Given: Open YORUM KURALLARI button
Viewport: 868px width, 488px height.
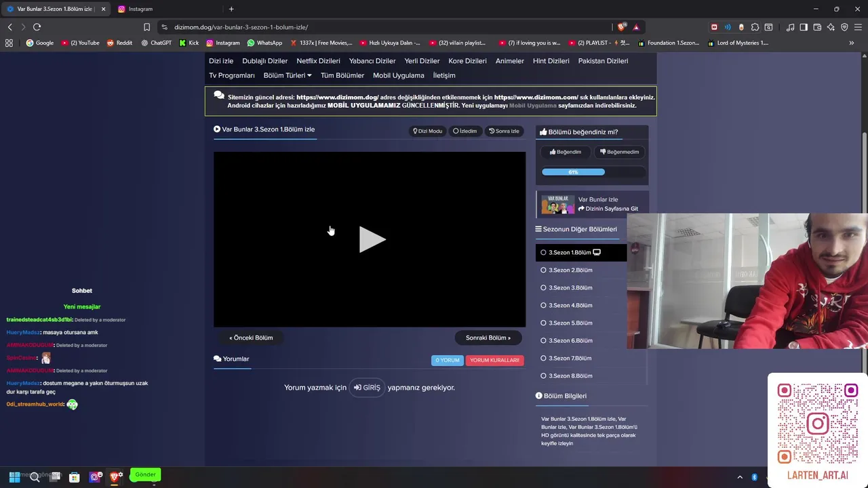Looking at the screenshot, I should coord(494,360).
